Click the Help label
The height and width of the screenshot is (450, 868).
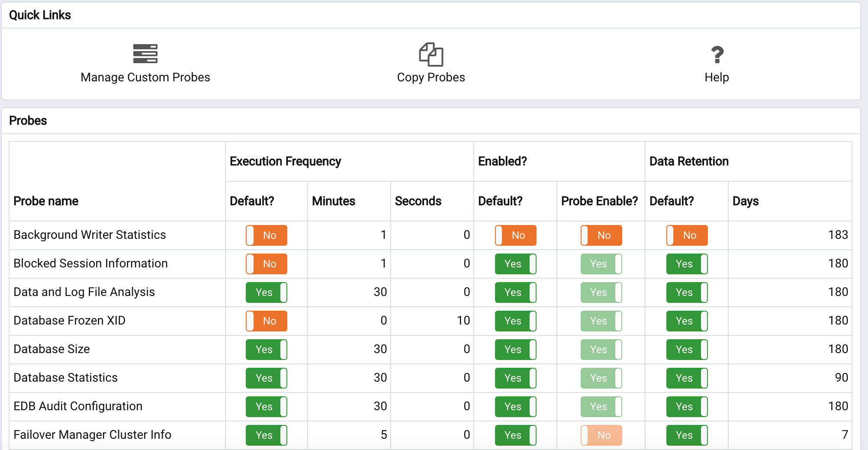point(717,77)
